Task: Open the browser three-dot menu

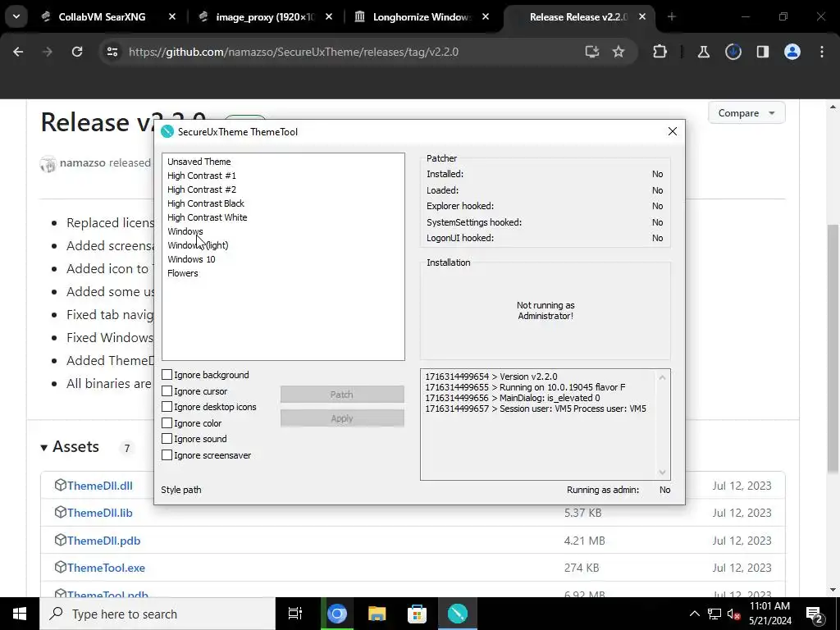Action: tap(822, 52)
